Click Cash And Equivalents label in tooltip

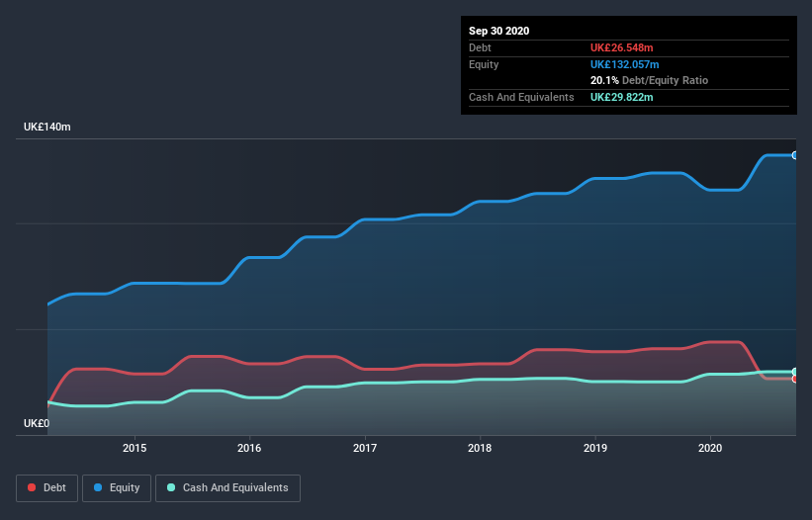521,97
